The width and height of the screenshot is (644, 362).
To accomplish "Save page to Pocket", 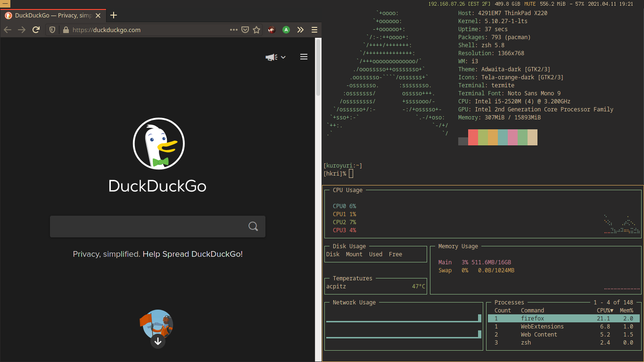I will [245, 30].
